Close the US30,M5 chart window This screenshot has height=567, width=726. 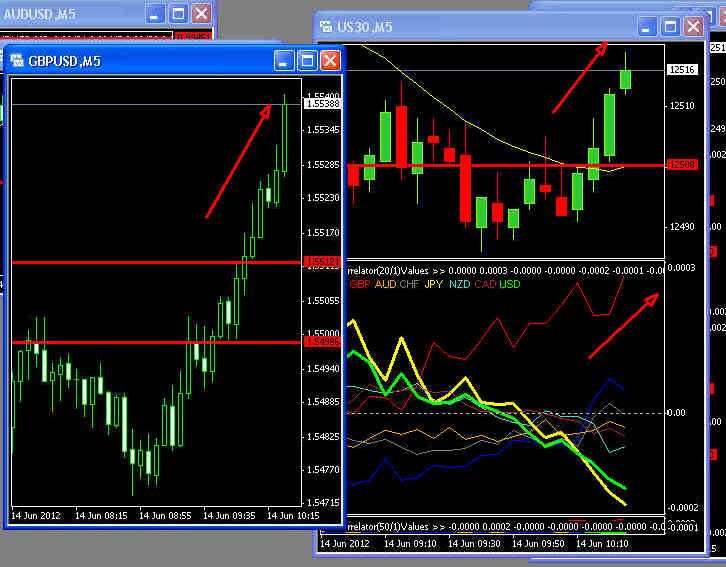694,27
